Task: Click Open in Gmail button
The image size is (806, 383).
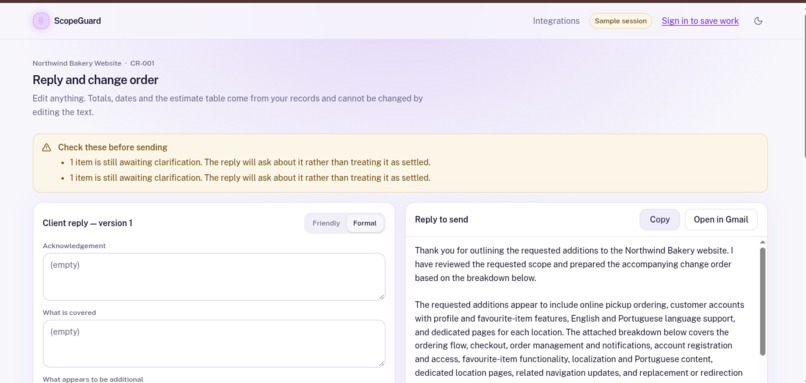Action: [x=721, y=220]
